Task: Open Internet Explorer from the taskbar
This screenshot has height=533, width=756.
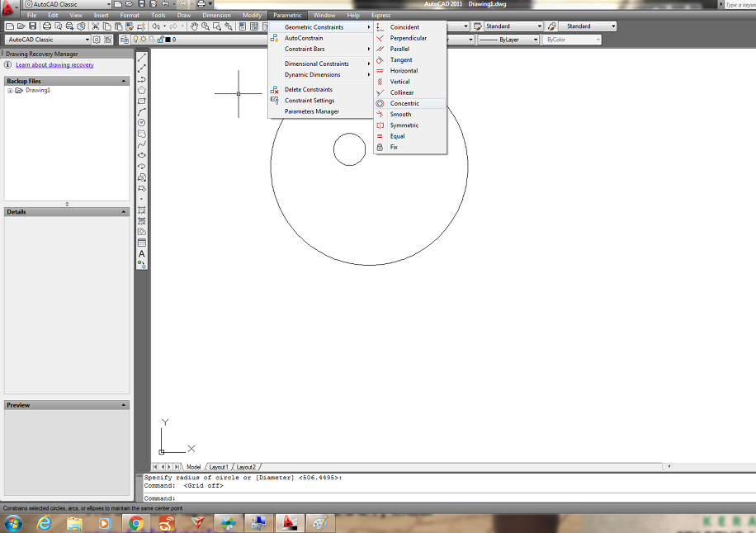Action: 45,523
